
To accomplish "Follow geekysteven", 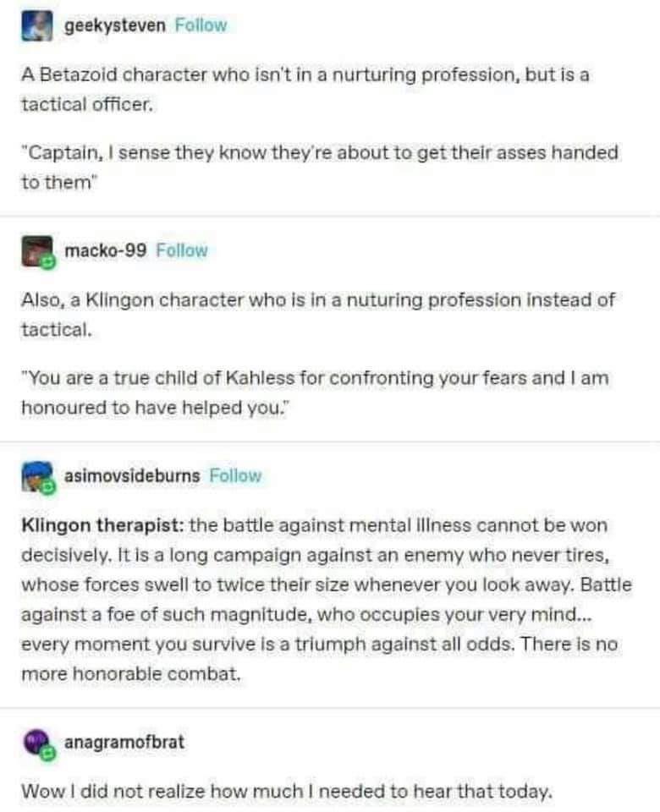I will (x=201, y=25).
